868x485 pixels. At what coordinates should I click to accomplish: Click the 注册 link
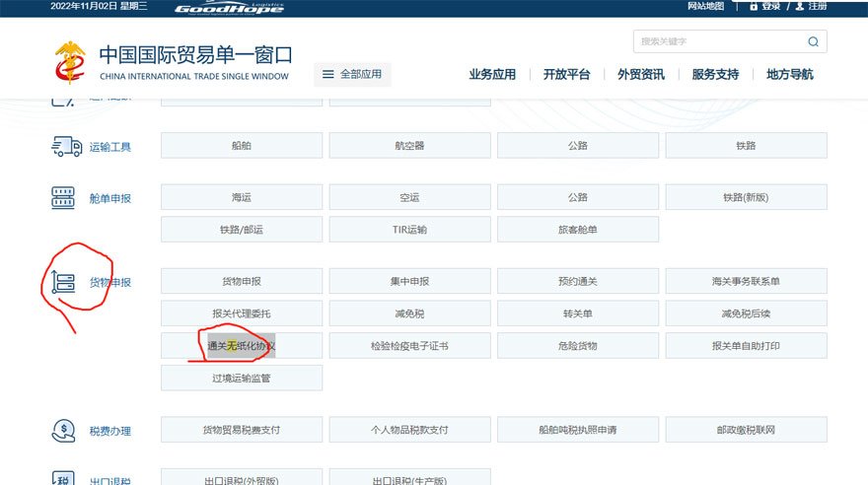tap(817, 6)
